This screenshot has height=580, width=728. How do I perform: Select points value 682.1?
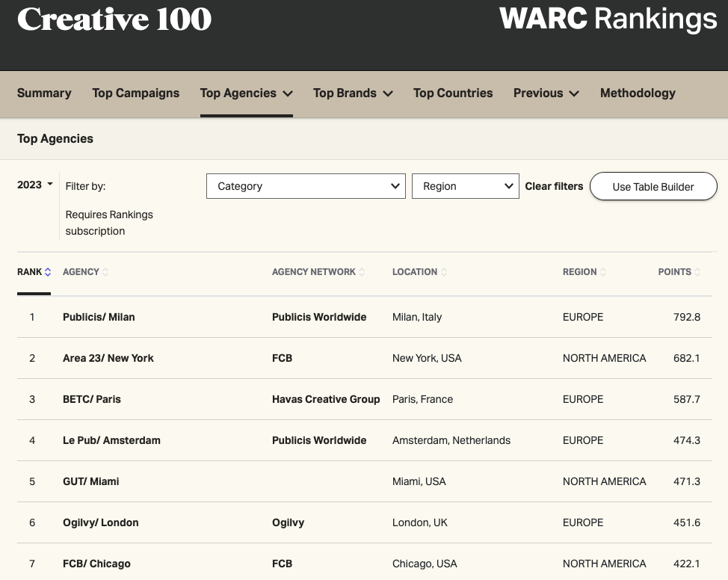click(x=687, y=358)
